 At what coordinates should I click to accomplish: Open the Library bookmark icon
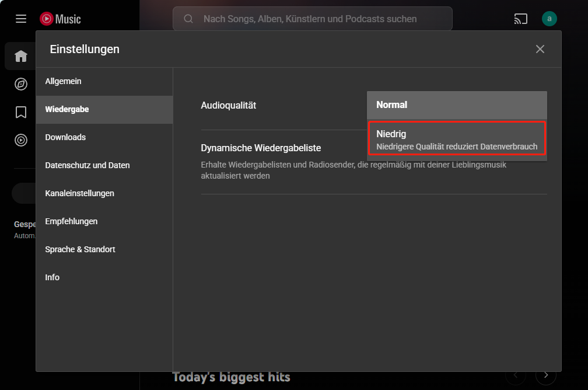coord(21,112)
